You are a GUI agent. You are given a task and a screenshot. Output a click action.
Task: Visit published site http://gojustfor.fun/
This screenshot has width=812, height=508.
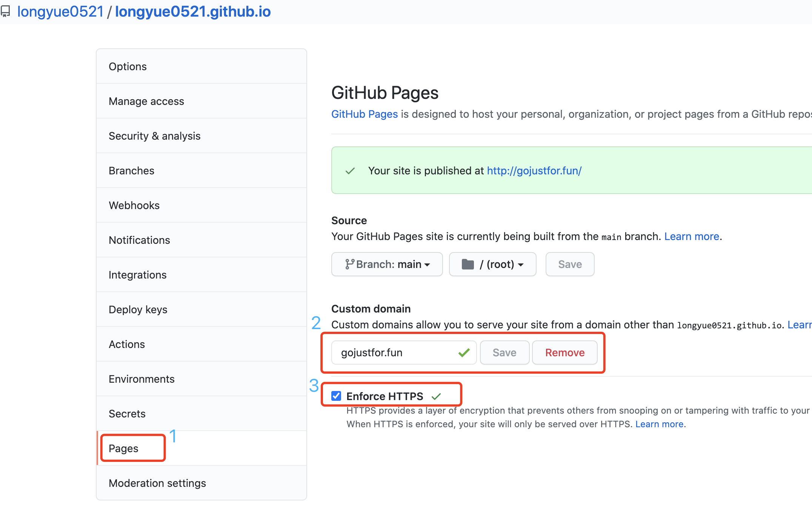[534, 171]
